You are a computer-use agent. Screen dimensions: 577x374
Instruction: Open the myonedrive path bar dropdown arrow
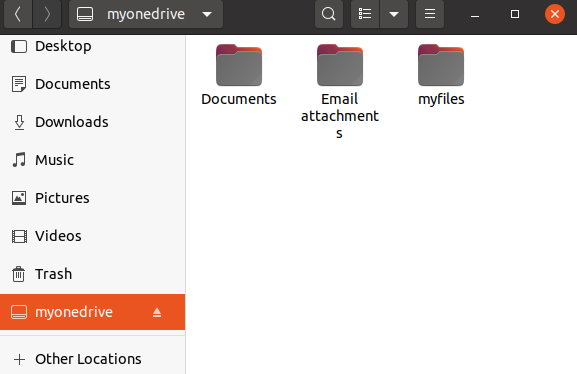[207, 14]
